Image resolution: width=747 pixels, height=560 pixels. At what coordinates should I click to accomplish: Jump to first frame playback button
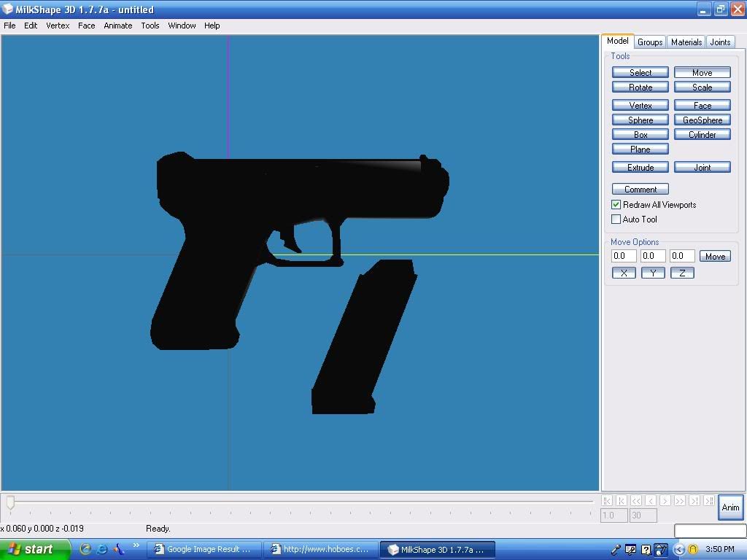(606, 500)
